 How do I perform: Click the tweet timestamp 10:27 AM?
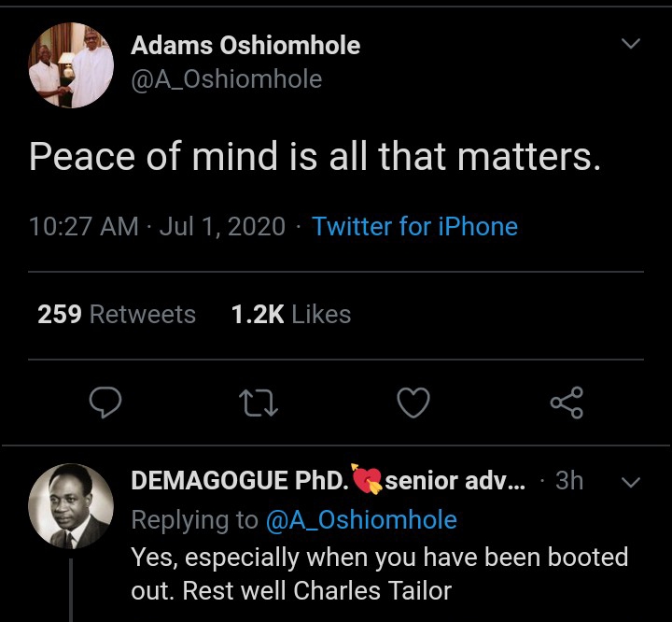[x=83, y=227]
